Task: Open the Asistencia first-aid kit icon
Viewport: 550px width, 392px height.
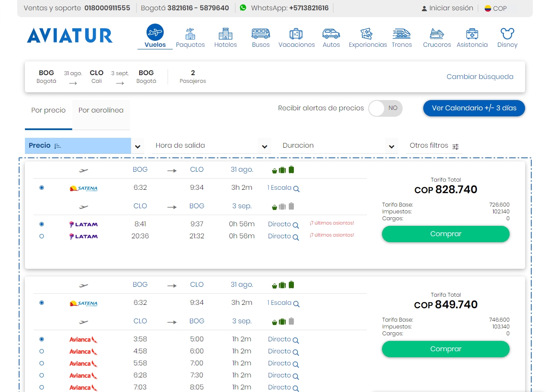Action: (x=472, y=33)
